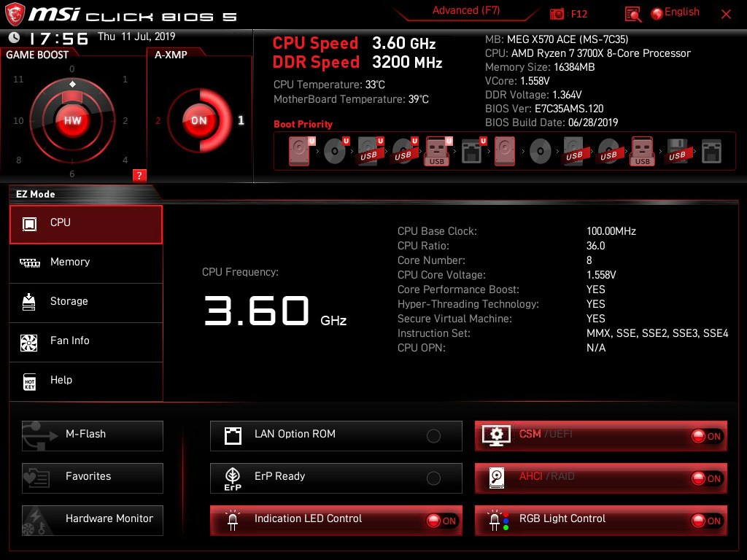The width and height of the screenshot is (747, 560).
Task: Select the first USB drive in boot priority
Action: click(x=370, y=151)
